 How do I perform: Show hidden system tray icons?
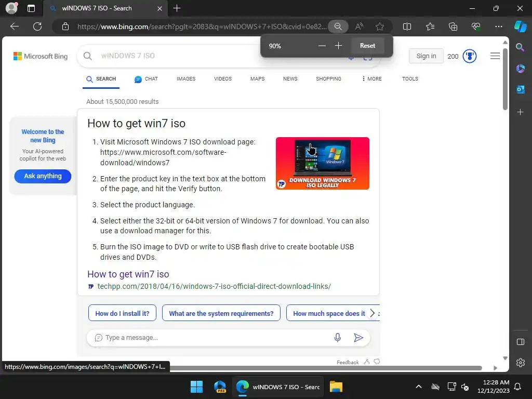tap(419, 387)
